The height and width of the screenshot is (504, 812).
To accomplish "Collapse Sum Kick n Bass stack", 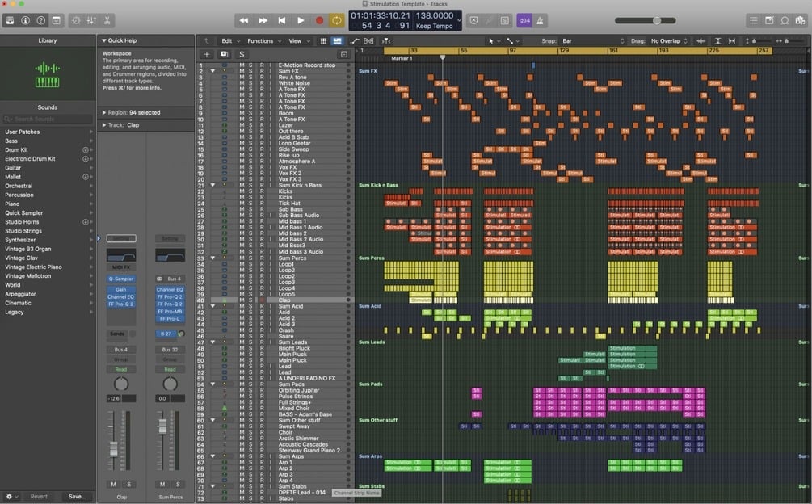I will 212,185.
